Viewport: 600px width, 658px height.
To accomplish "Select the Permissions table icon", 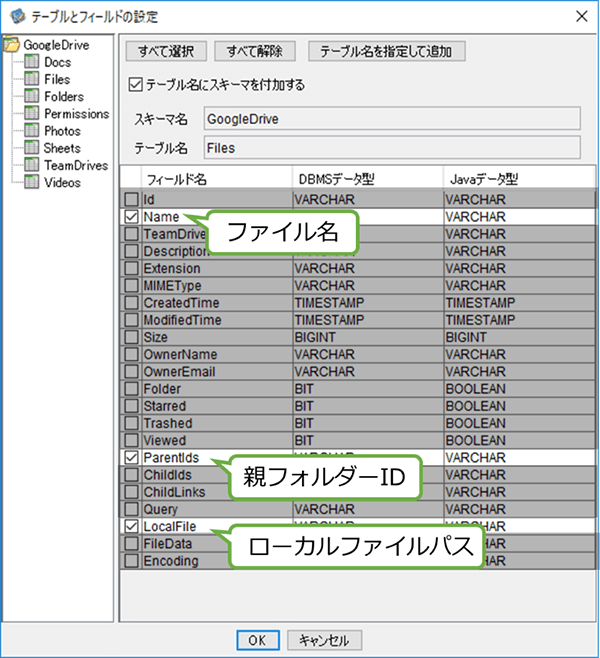I will [31, 113].
